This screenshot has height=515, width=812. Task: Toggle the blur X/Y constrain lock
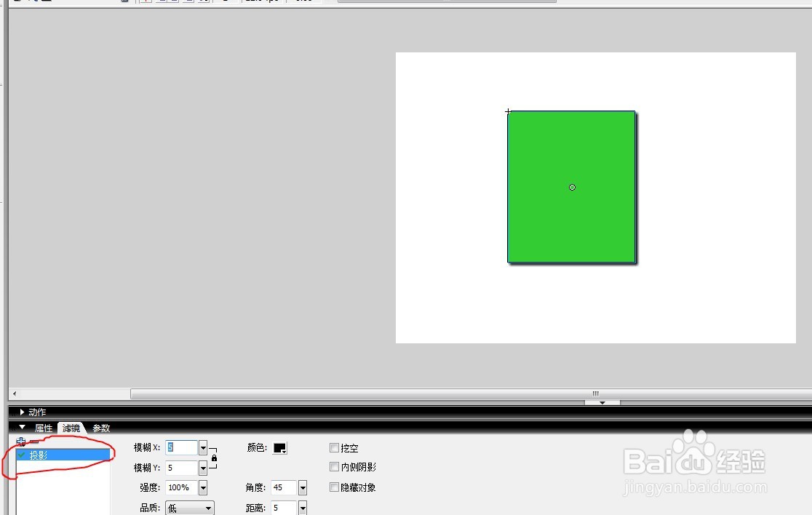coord(214,458)
